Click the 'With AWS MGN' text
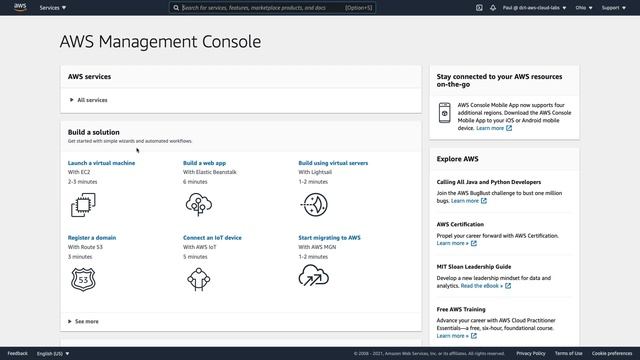Viewport: 640px width, 360px height. click(317, 247)
